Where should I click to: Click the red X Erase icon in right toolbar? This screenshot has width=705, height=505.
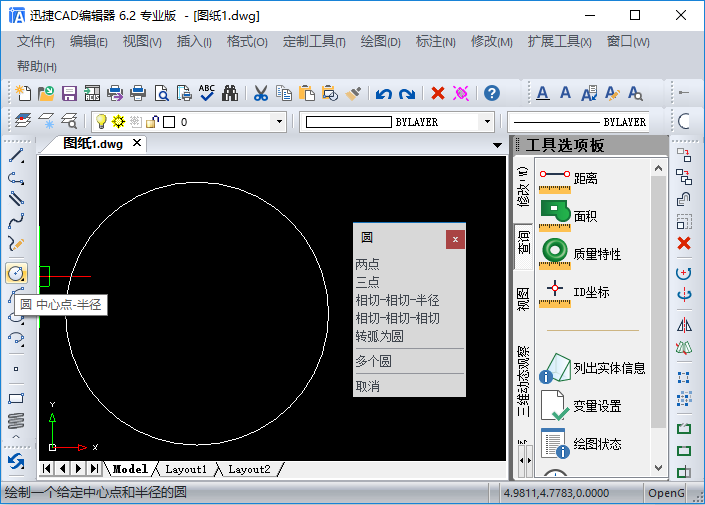pos(684,243)
